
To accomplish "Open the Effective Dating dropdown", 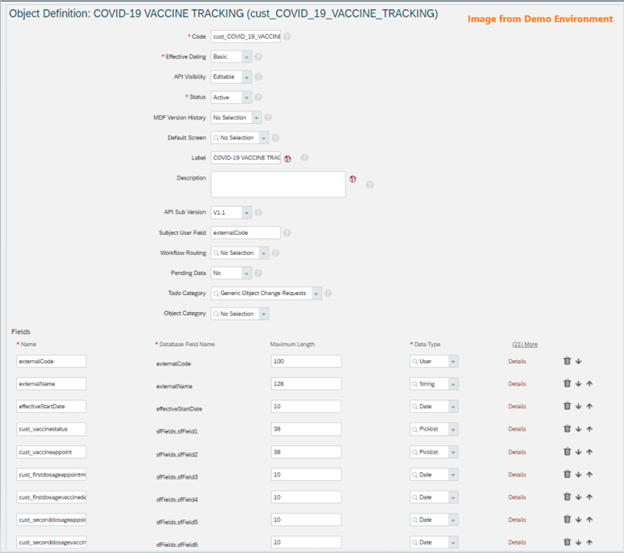I will click(x=246, y=57).
